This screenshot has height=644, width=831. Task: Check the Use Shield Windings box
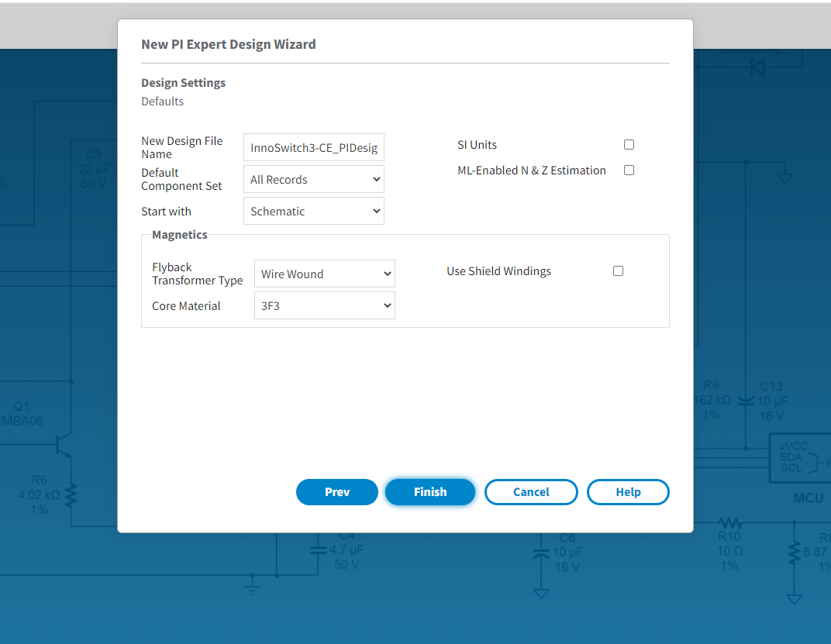(618, 270)
